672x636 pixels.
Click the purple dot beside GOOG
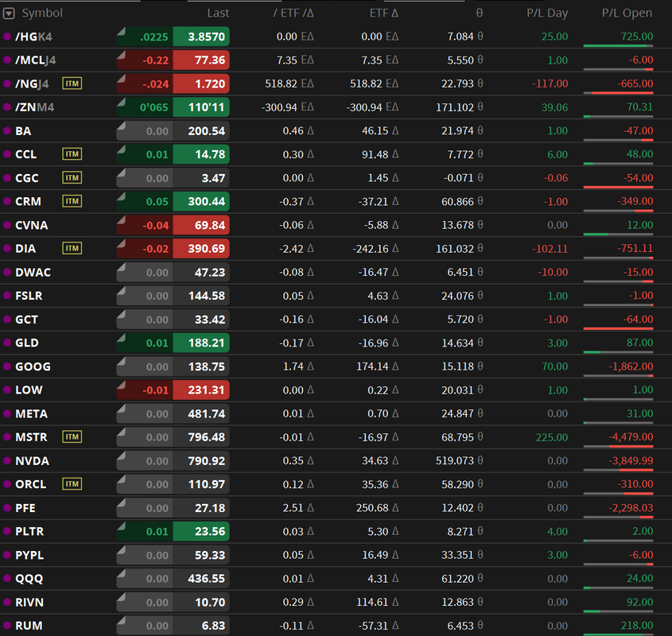pos(7,366)
